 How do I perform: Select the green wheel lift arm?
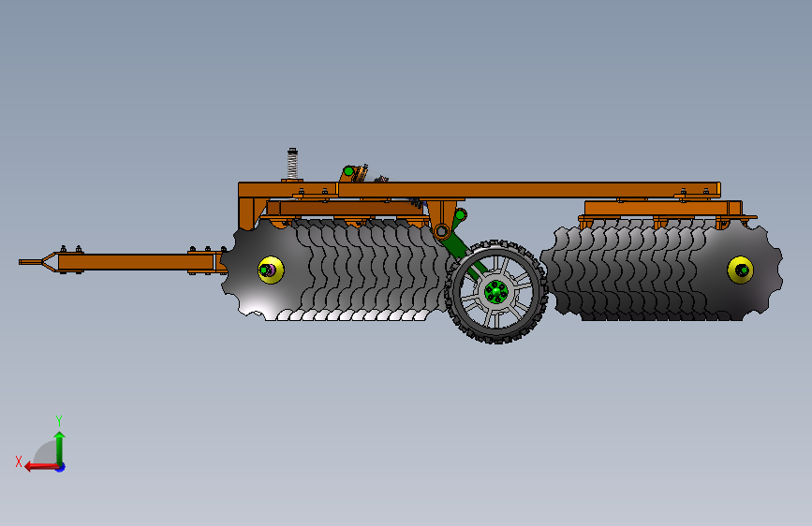click(461, 251)
